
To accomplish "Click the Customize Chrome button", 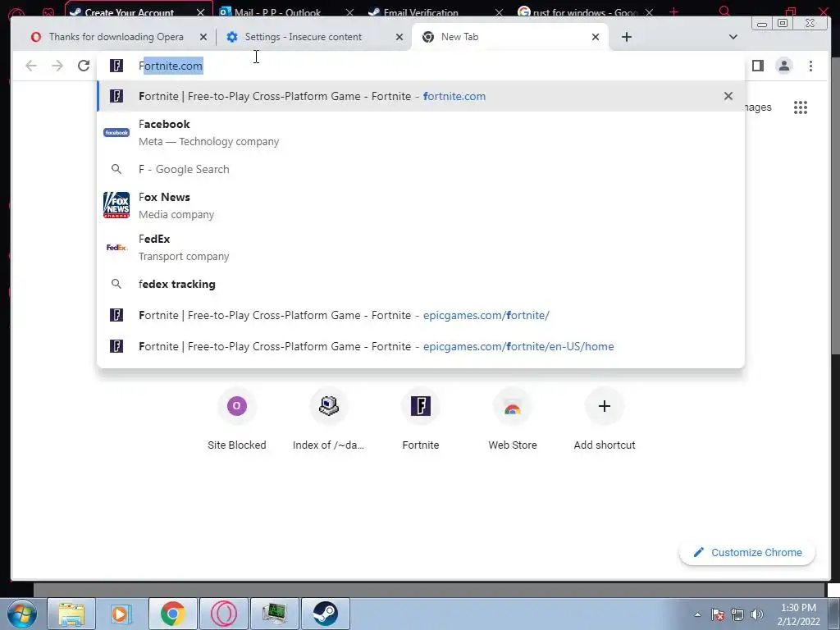I will [x=747, y=552].
